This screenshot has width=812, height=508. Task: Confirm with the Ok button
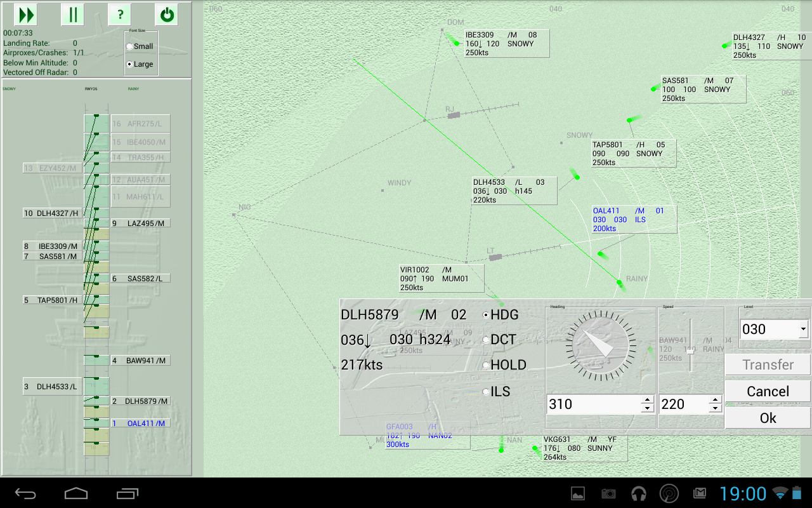pos(768,418)
